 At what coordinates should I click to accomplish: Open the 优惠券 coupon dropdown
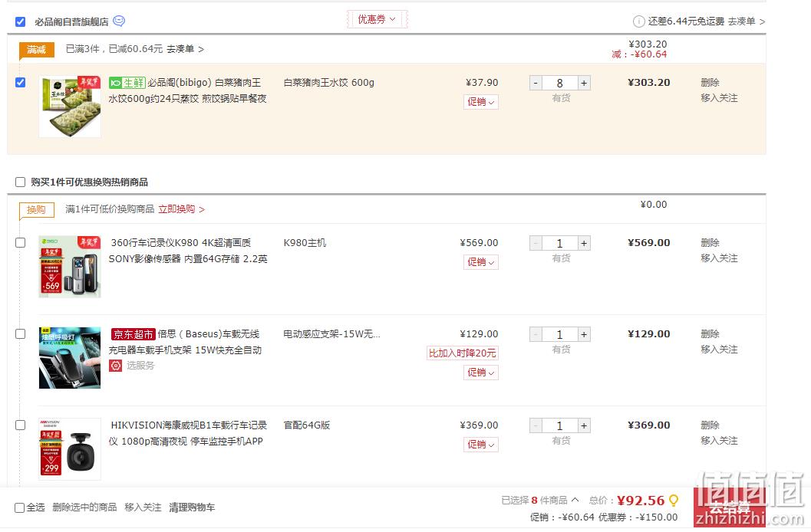[377, 20]
